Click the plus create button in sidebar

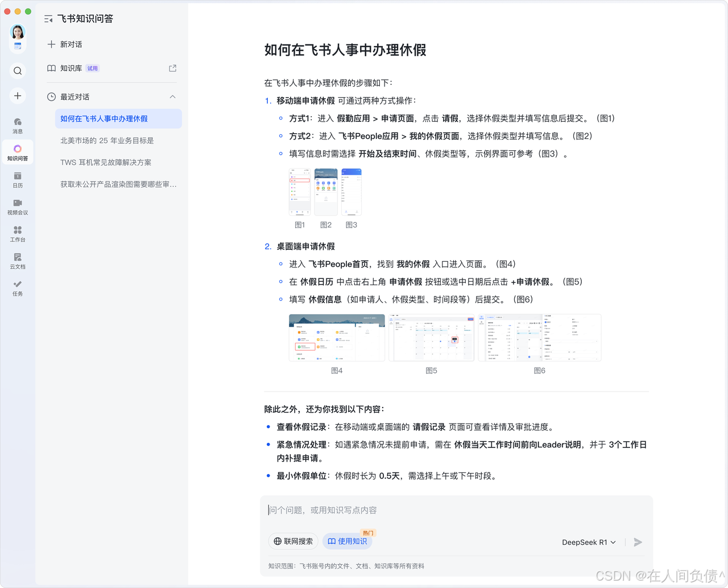[x=18, y=96]
